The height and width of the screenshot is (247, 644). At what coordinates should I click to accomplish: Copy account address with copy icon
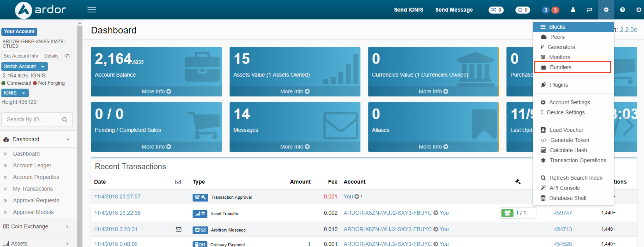67,56
